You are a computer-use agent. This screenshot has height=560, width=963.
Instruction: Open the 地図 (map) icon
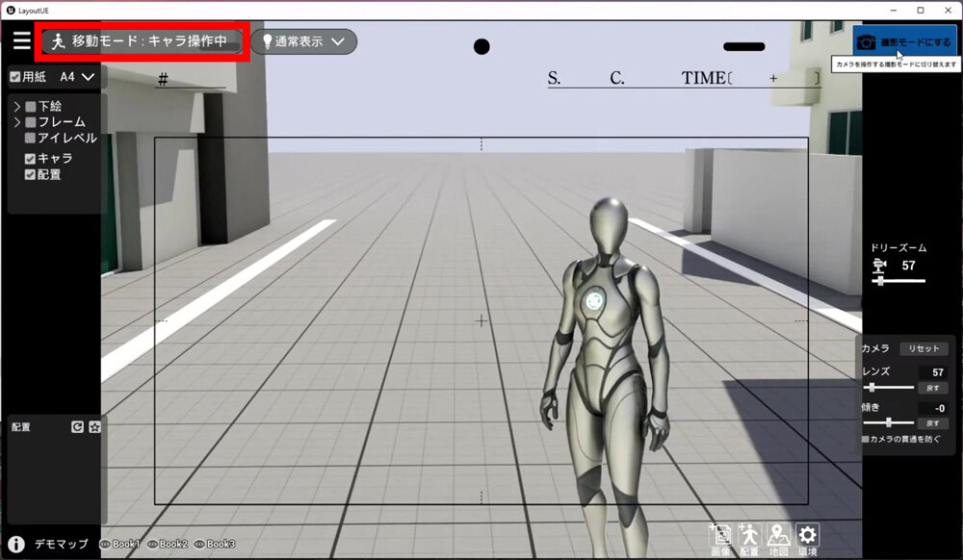click(x=778, y=537)
